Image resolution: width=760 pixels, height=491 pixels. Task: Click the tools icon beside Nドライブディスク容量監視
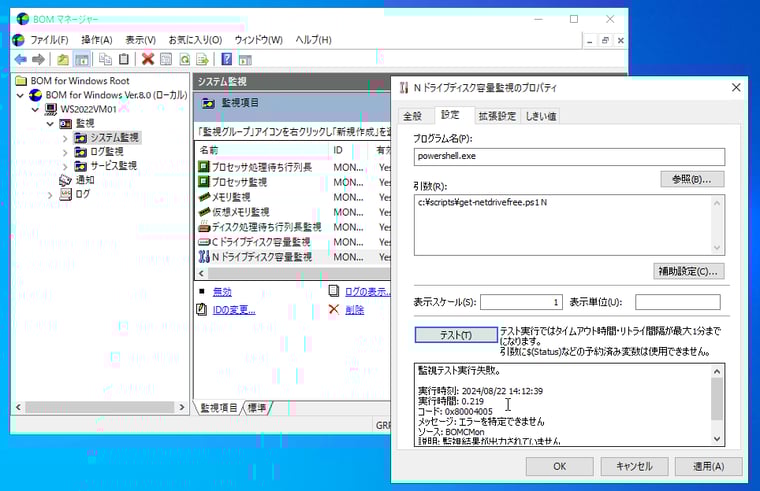[204, 256]
